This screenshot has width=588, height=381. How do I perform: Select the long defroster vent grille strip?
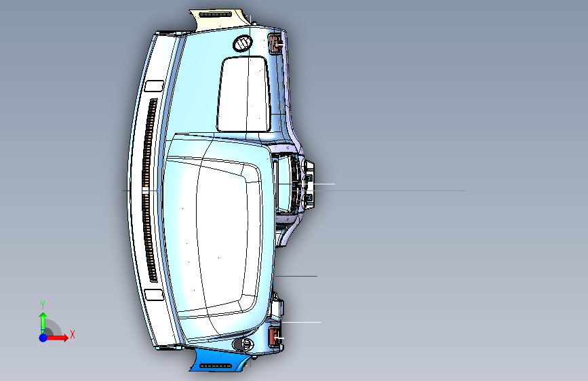[x=149, y=190]
